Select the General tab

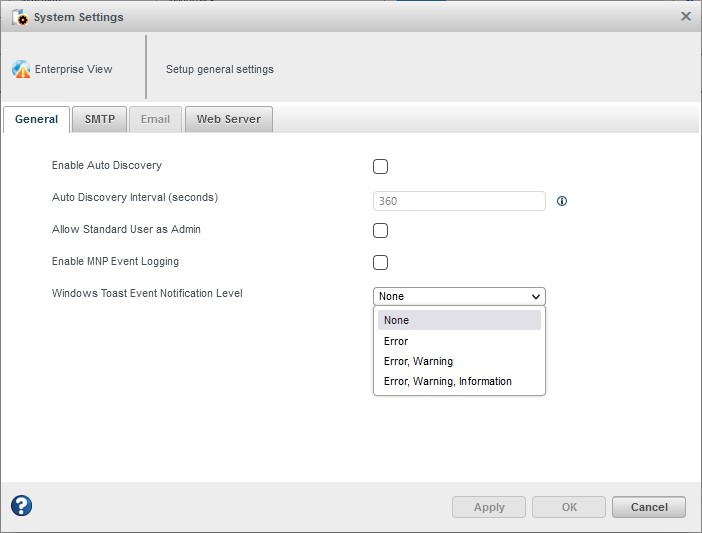[37, 119]
